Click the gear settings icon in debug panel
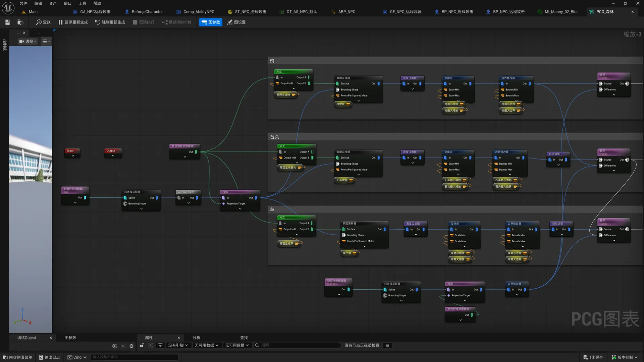644x362 pixels. pyautogui.click(x=131, y=346)
